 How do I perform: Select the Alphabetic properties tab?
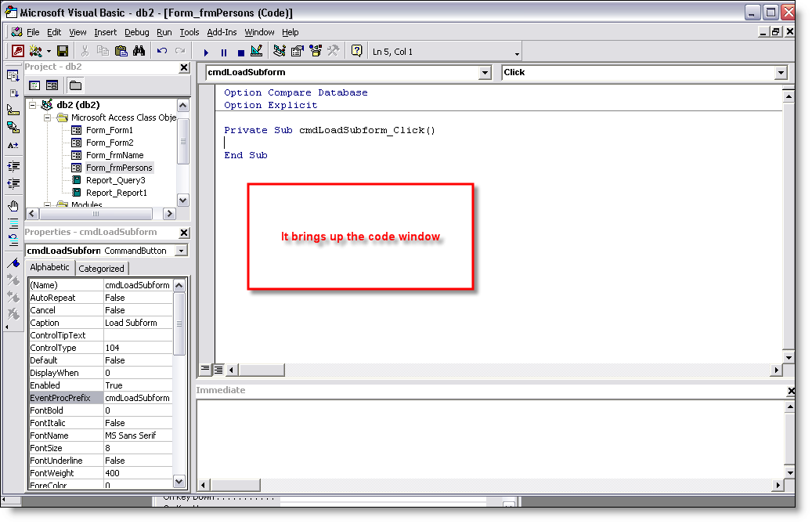[49, 267]
